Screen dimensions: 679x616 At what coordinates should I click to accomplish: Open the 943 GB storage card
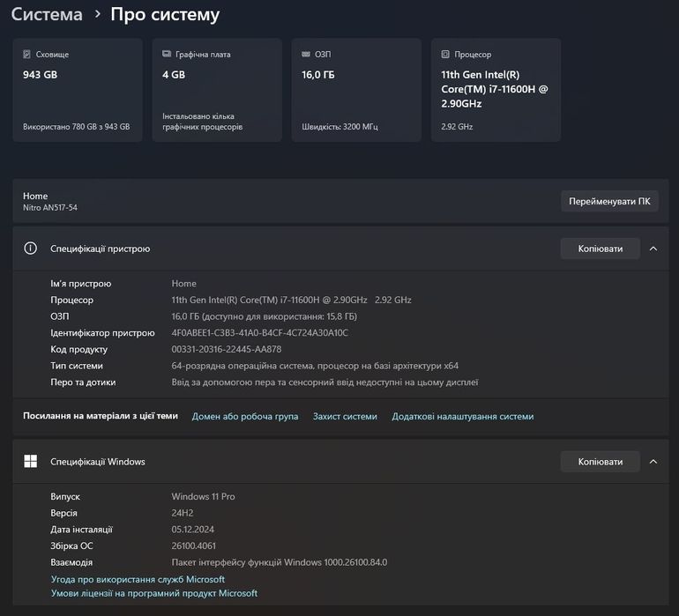(78, 90)
